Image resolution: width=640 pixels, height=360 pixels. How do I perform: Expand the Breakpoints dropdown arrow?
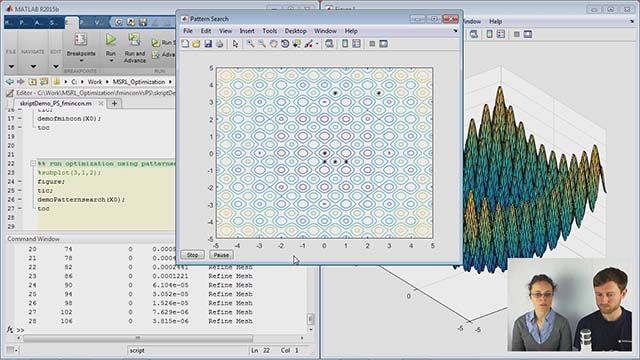pyautogui.click(x=81, y=61)
